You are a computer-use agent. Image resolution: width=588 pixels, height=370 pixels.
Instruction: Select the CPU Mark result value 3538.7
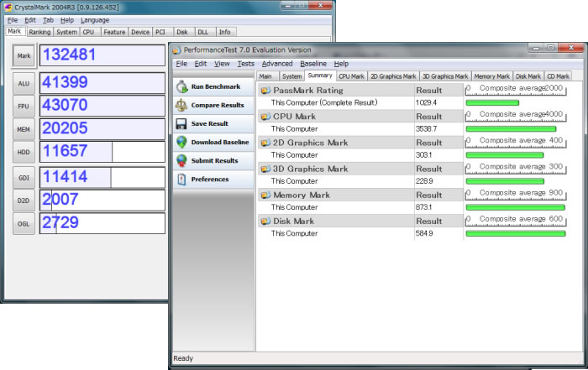(426, 129)
